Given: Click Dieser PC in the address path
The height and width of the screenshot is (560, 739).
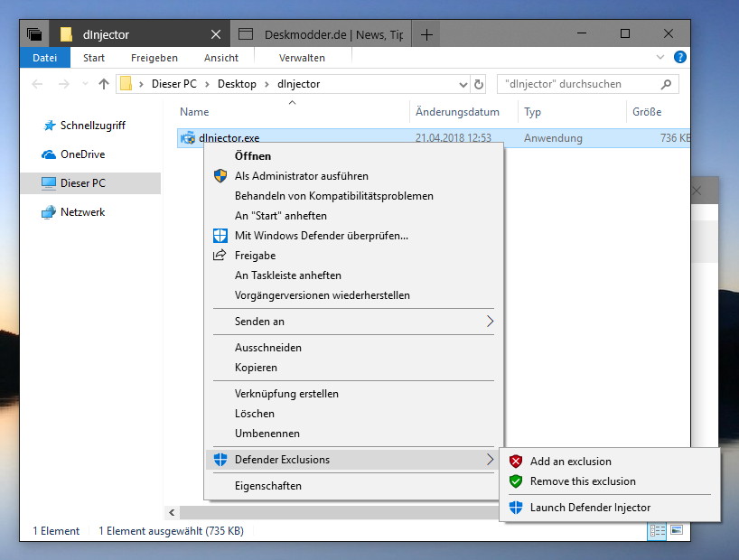Looking at the screenshot, I should tap(174, 84).
